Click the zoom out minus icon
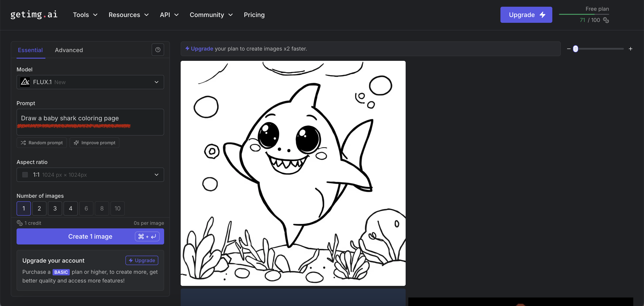This screenshot has height=306, width=644. pos(569,49)
